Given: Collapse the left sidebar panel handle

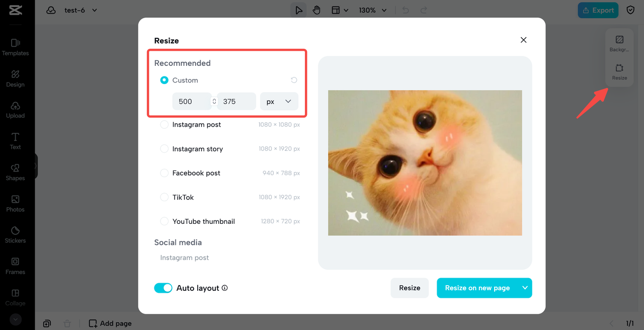Looking at the screenshot, I should (36, 166).
